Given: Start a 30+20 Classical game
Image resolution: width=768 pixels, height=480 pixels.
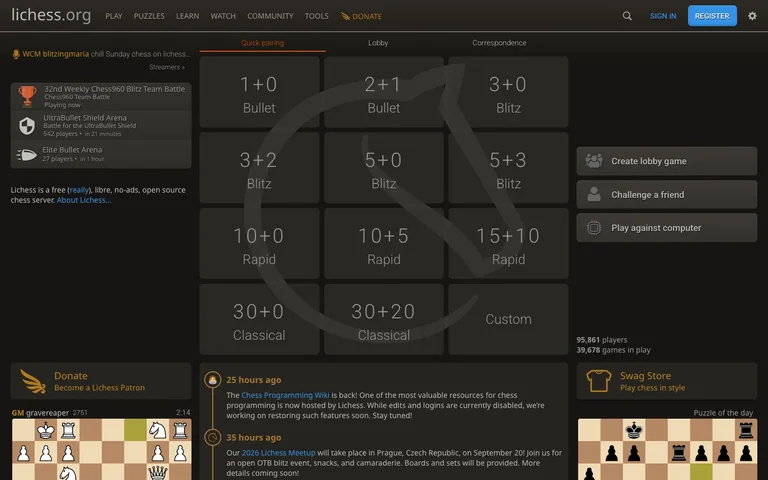Looking at the screenshot, I should [x=384, y=319].
